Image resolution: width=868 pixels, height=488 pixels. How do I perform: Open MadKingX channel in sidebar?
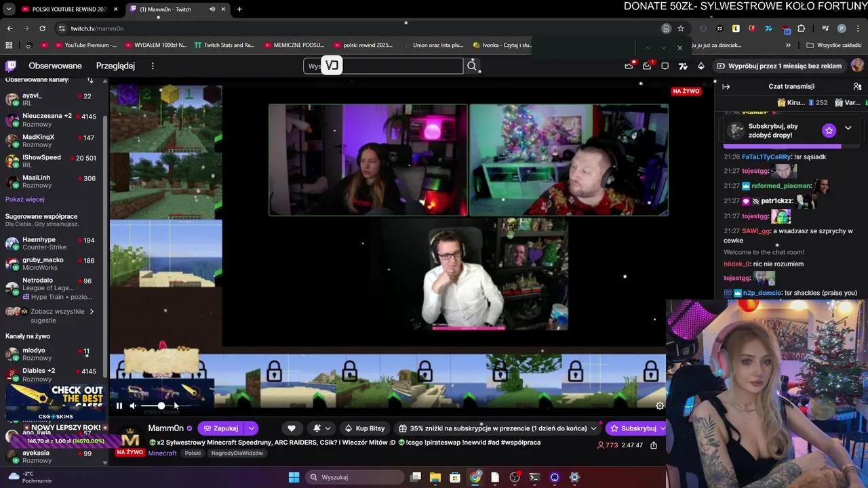point(53,140)
